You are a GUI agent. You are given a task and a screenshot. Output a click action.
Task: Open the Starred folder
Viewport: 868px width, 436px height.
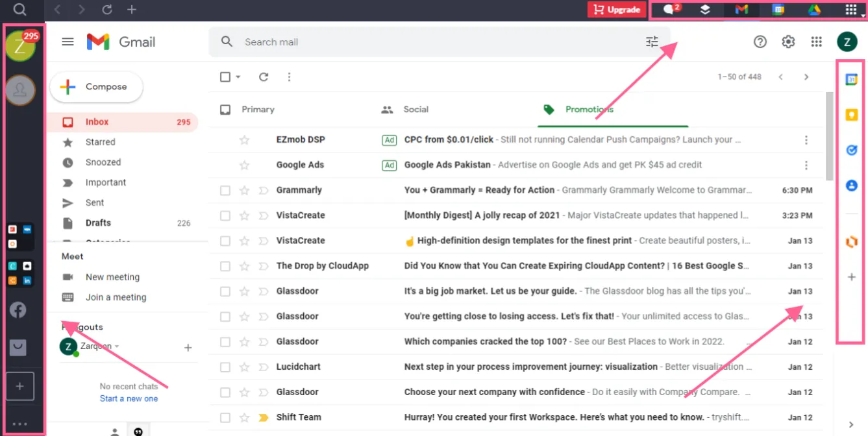(x=100, y=142)
